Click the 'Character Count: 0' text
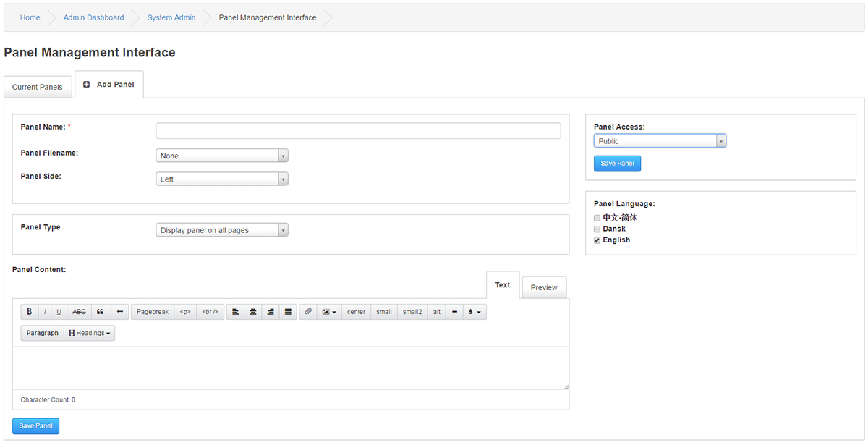The image size is (868, 445). [x=48, y=400]
